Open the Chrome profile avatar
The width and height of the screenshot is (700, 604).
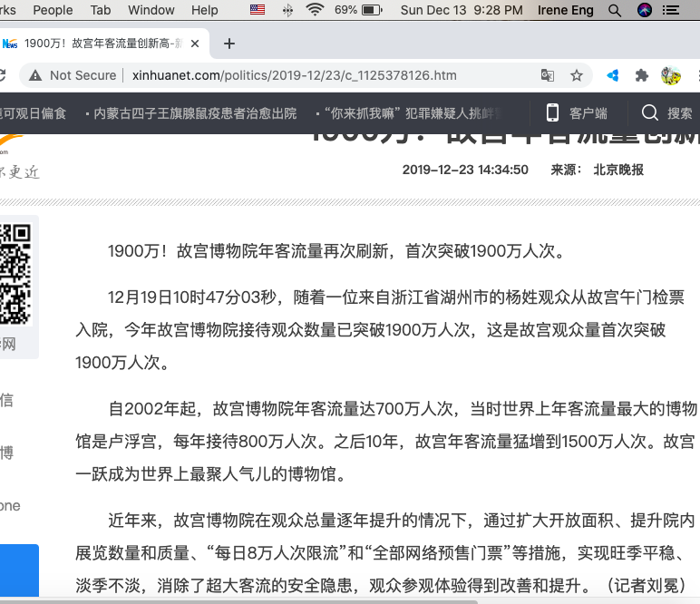coord(671,75)
